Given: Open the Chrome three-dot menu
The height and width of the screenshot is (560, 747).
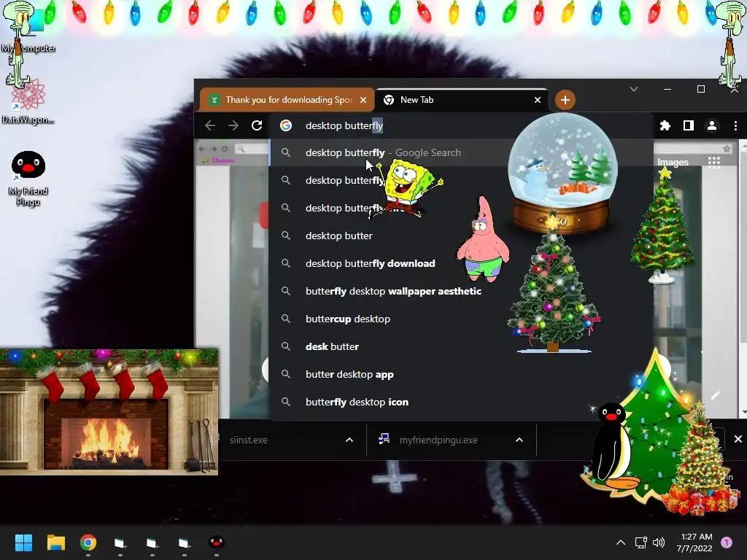Looking at the screenshot, I should (735, 125).
